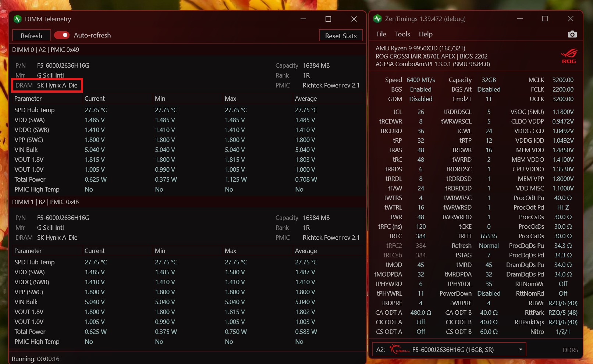The width and height of the screenshot is (593, 364).
Task: Expand the A2 DIMM selector dropdown arrow
Action: coord(521,350)
